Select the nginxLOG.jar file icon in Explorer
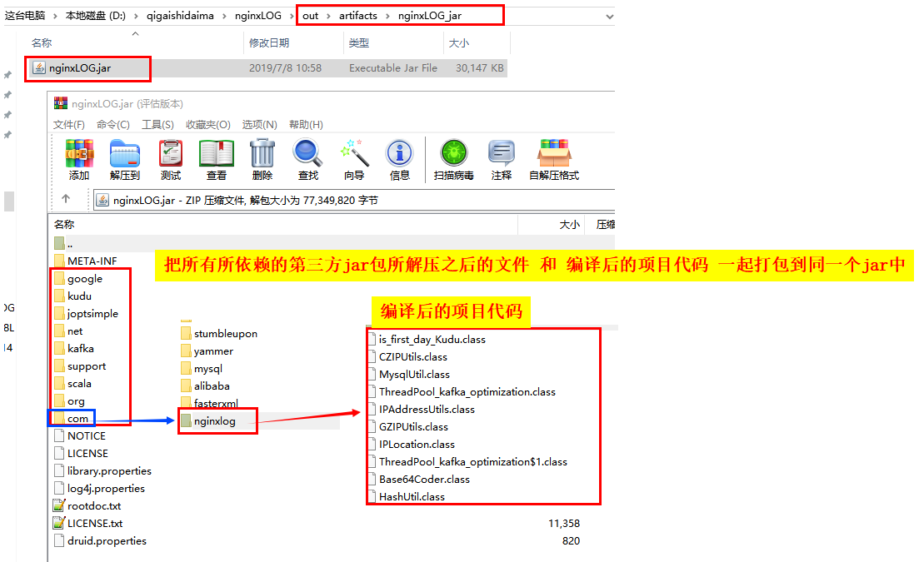Screen dimensions: 924x562 (39, 67)
